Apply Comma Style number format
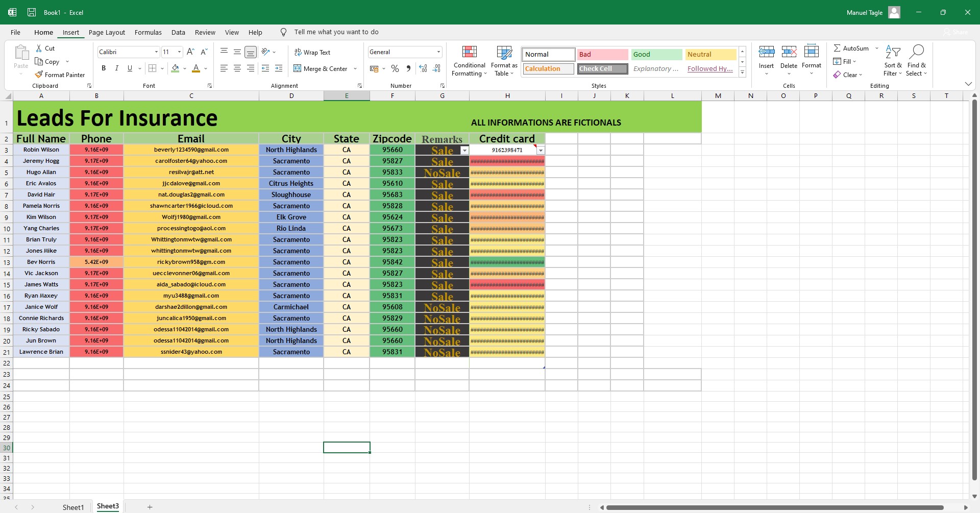The image size is (980, 513). click(408, 68)
